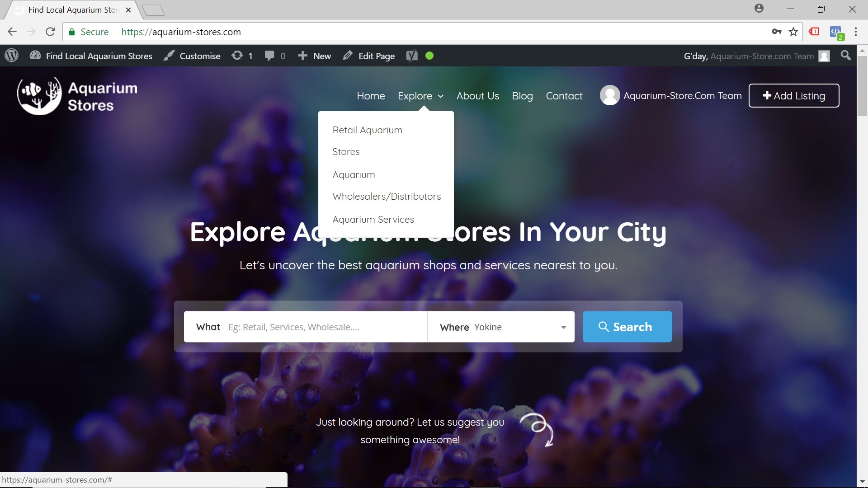Select Aquarium Wholesalers/Distributors menu item
Image resolution: width=868 pixels, height=488 pixels.
387,185
